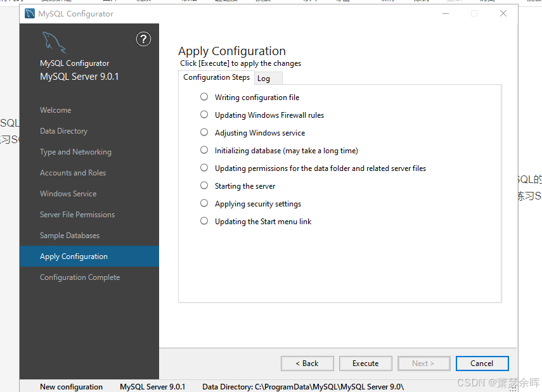This screenshot has height=392, width=542.
Task: Click the MySQL Configurator title bar icon
Action: 30,13
